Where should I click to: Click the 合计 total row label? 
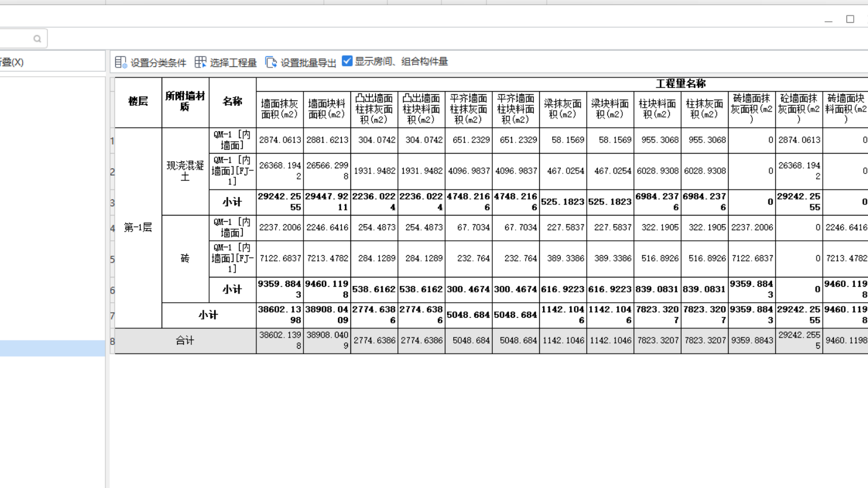click(x=185, y=341)
